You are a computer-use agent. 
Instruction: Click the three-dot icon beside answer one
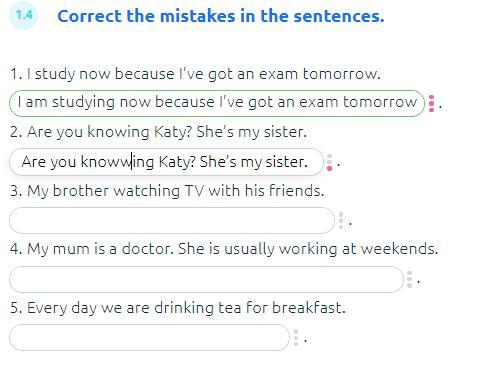(431, 103)
